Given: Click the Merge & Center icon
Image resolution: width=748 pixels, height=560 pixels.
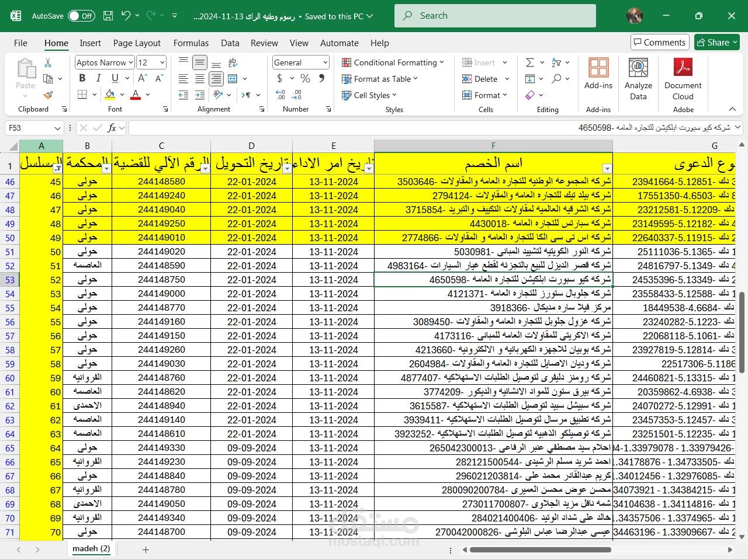Looking at the screenshot, I should tap(233, 79).
